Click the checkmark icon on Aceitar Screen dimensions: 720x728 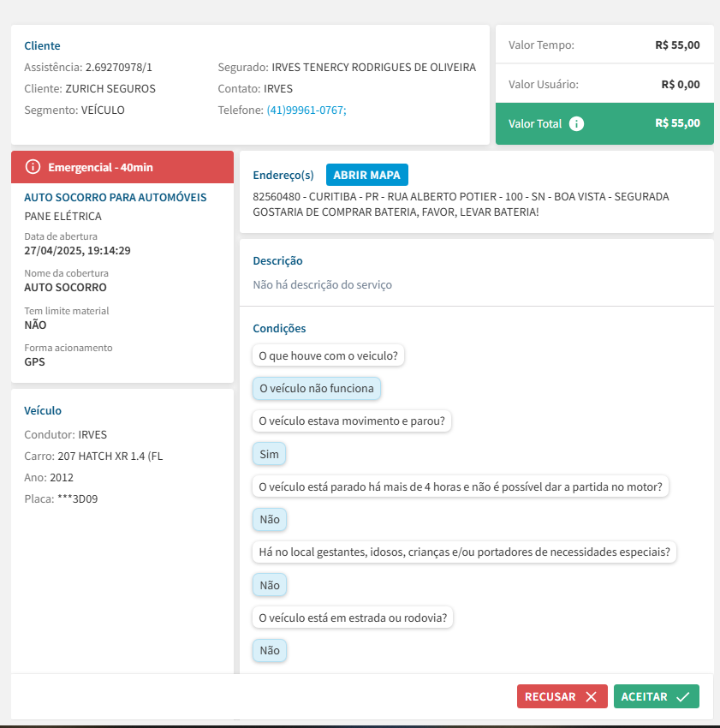(682, 697)
